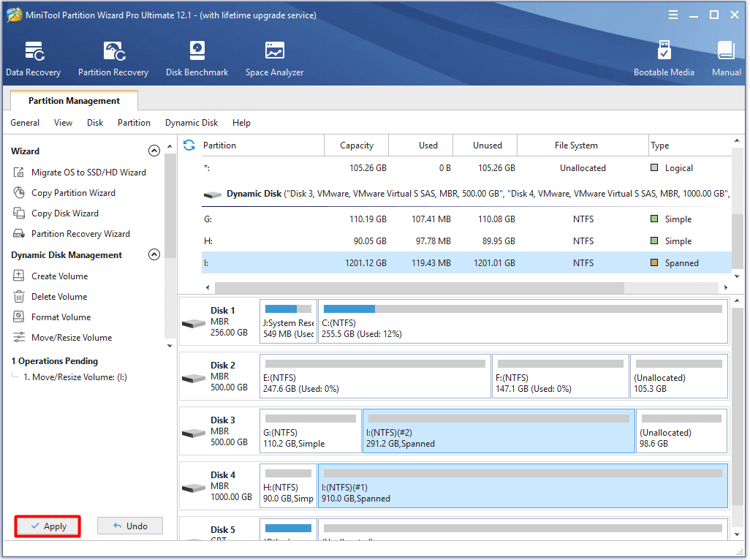
Task: Click the Copy Partition Wizard icon
Action: pyautogui.click(x=19, y=193)
